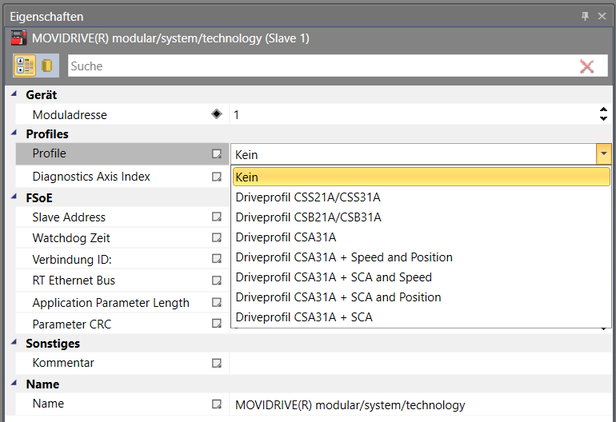
Task: Click the Suche search input field
Action: pyautogui.click(x=320, y=66)
